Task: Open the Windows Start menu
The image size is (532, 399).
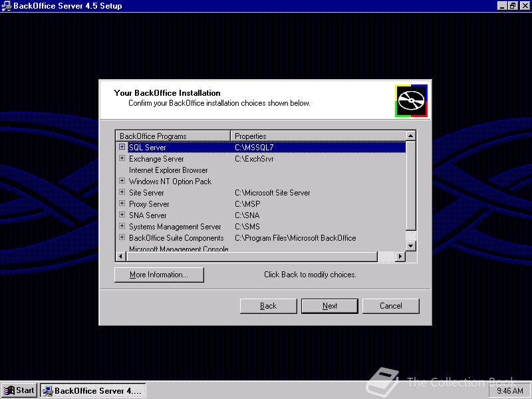Action: click(19, 390)
